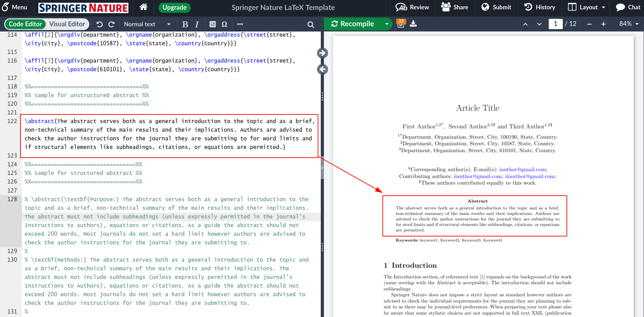Insert a table using the toolbar icon
644x317 pixels.
212,24
